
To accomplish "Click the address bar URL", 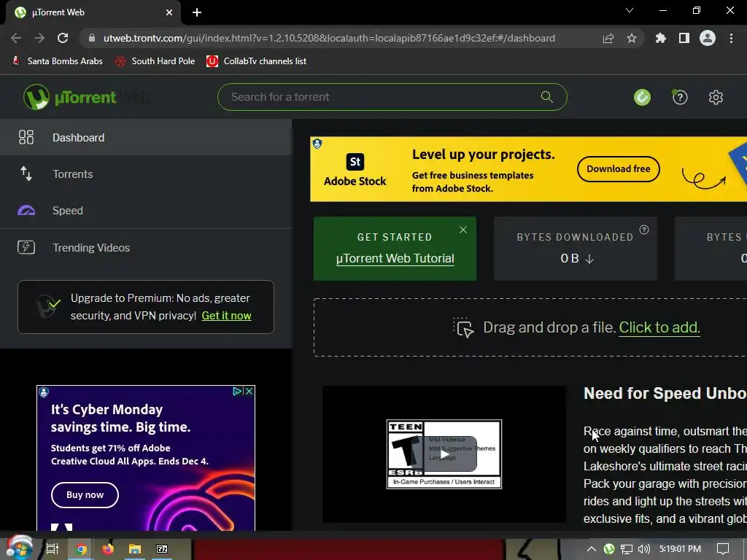I will pyautogui.click(x=329, y=38).
